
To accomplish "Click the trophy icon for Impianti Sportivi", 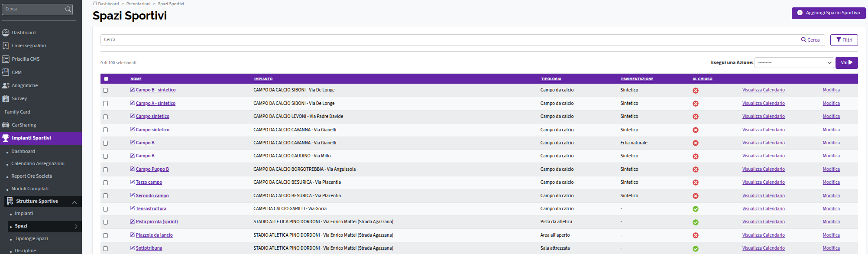I will coord(6,138).
